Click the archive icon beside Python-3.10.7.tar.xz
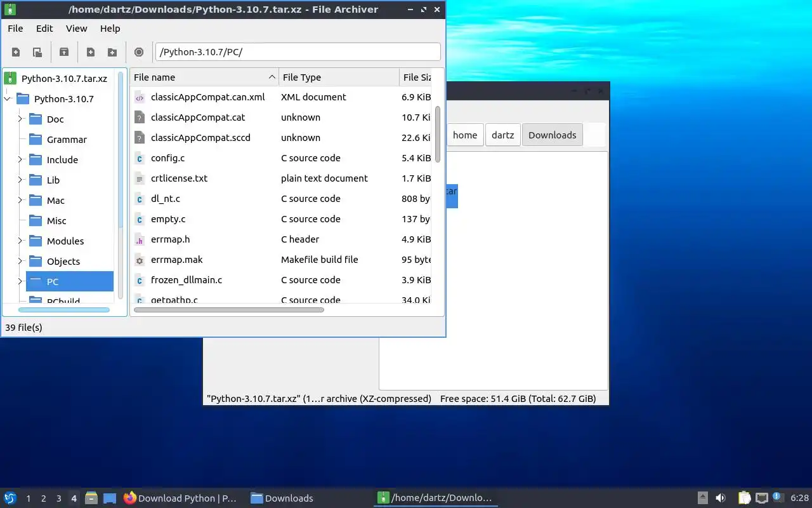Image resolution: width=812 pixels, height=508 pixels. point(10,79)
